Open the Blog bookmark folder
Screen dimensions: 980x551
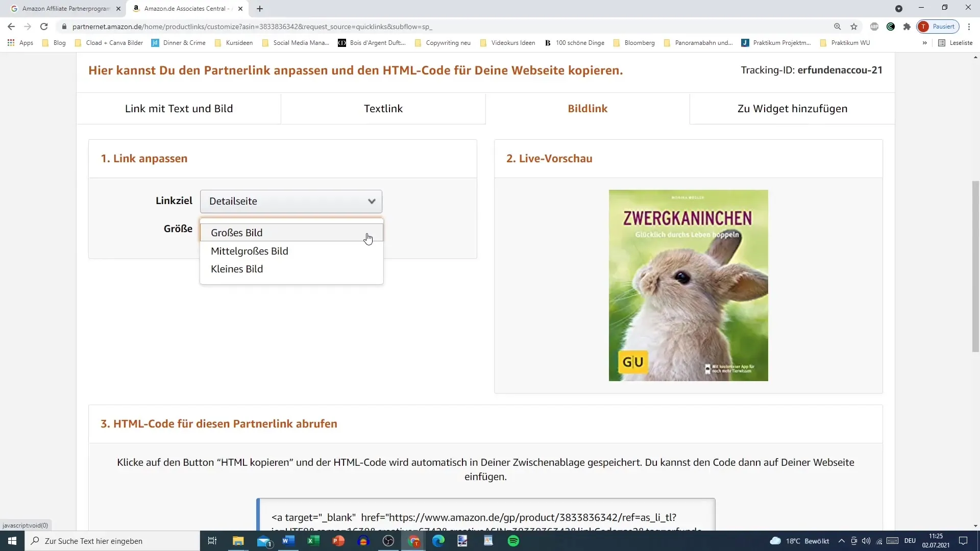pyautogui.click(x=54, y=43)
